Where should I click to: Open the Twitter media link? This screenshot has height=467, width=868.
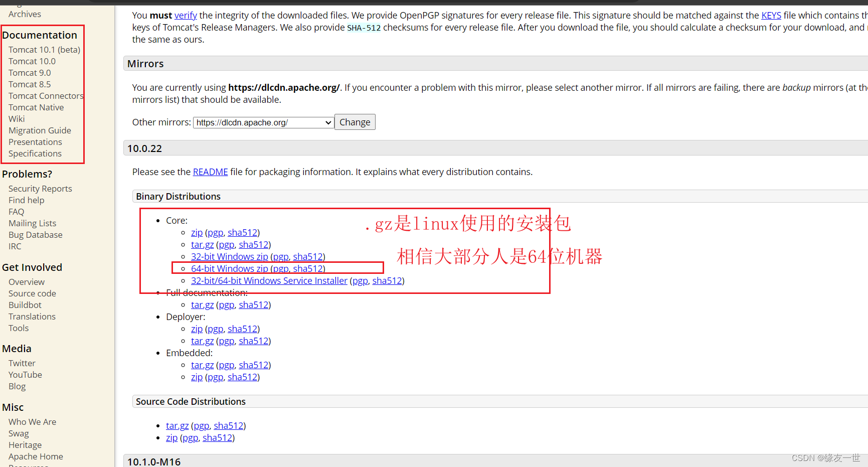coord(22,363)
